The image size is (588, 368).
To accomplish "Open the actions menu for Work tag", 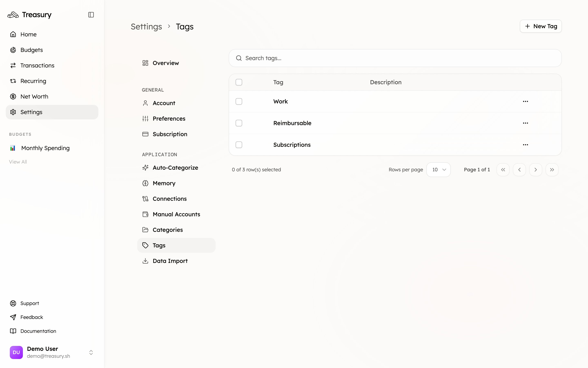I will pyautogui.click(x=525, y=101).
